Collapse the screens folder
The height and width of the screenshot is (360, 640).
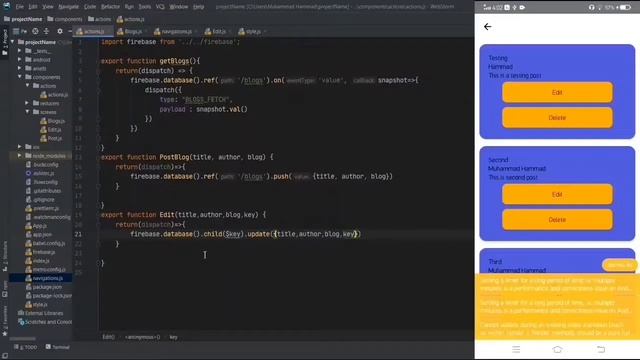[x=27, y=112]
